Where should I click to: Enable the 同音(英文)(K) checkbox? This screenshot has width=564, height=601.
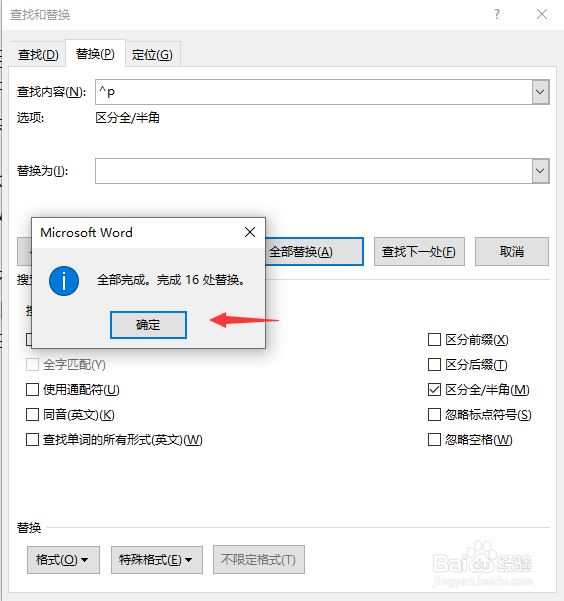click(32, 415)
